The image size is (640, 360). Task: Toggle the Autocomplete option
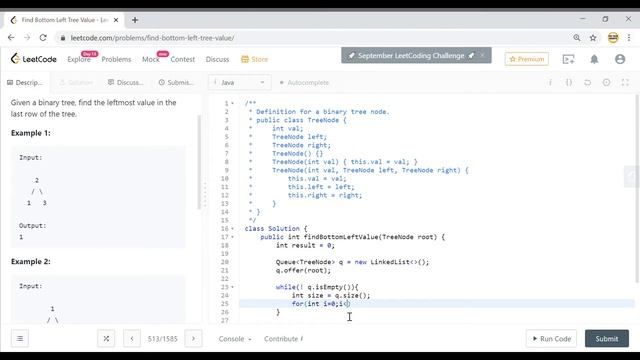coord(304,82)
